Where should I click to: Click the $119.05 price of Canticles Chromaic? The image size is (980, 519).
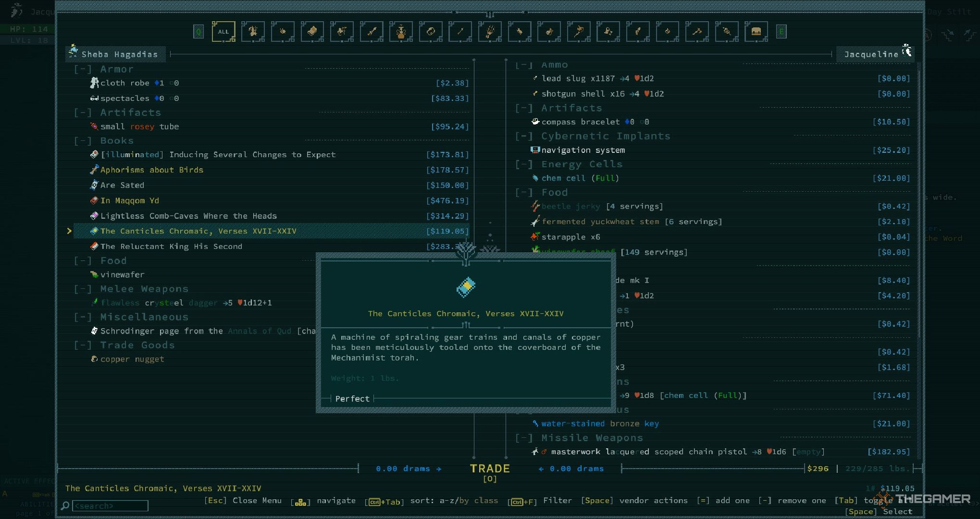click(x=447, y=231)
